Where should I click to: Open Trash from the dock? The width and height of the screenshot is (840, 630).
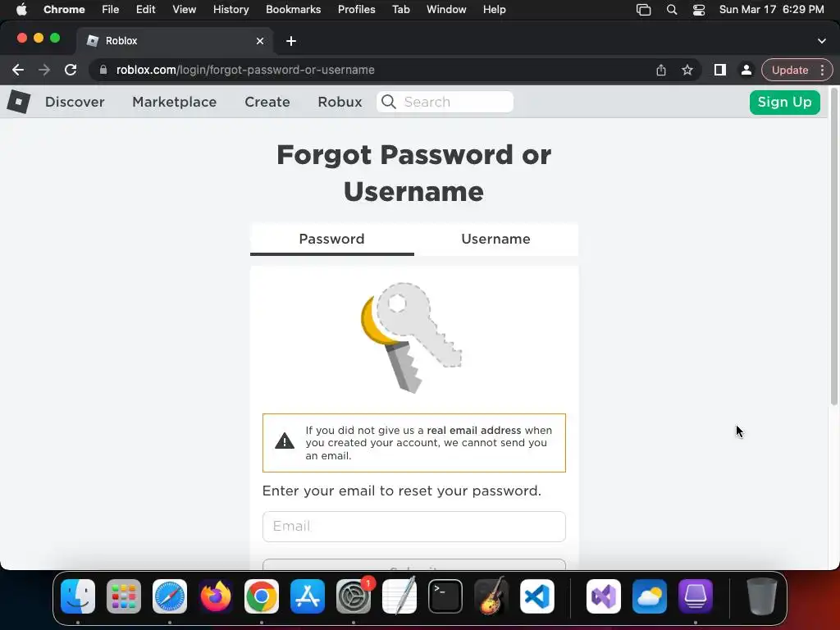click(762, 596)
